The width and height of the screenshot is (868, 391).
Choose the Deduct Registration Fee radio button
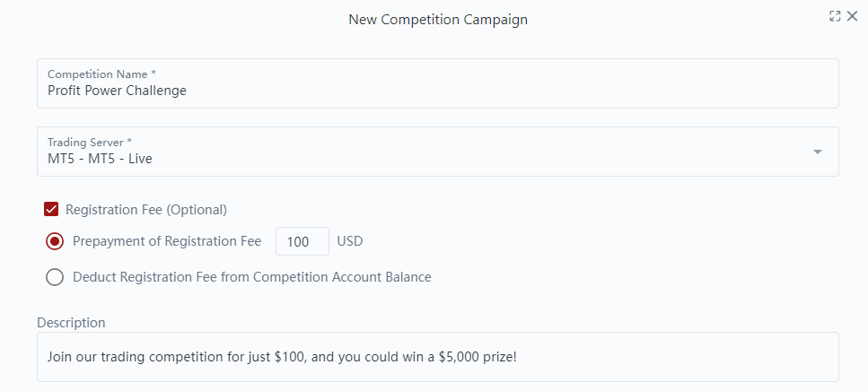[55, 277]
